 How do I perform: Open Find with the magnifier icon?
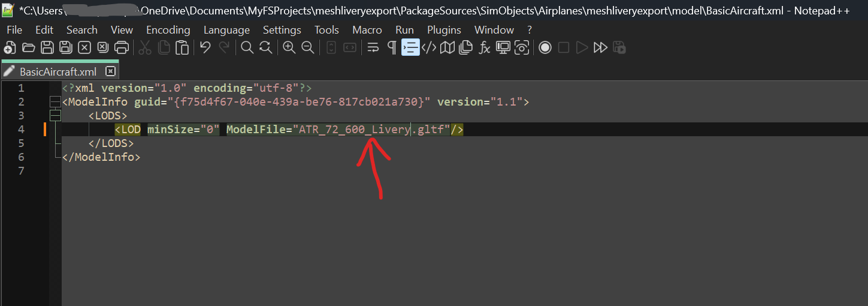[x=247, y=48]
